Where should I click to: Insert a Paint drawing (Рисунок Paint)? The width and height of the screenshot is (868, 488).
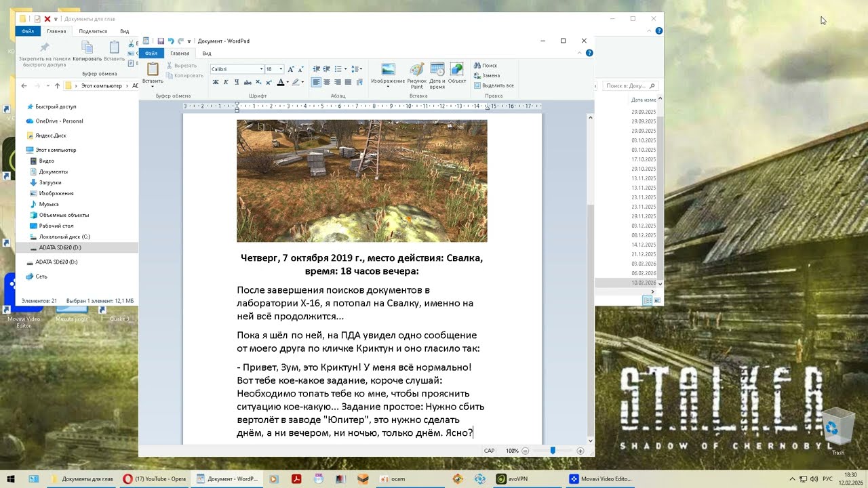(417, 75)
